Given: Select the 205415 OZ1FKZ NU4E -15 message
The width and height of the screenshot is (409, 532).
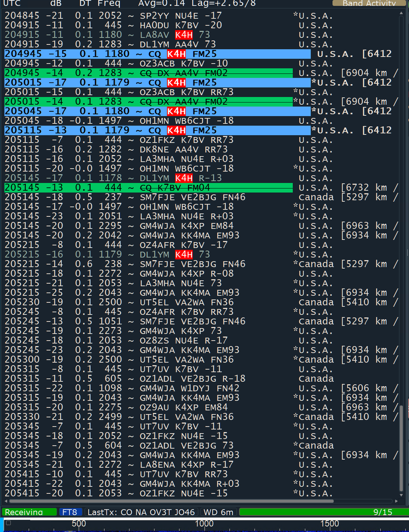Looking at the screenshot, I should point(184,493).
